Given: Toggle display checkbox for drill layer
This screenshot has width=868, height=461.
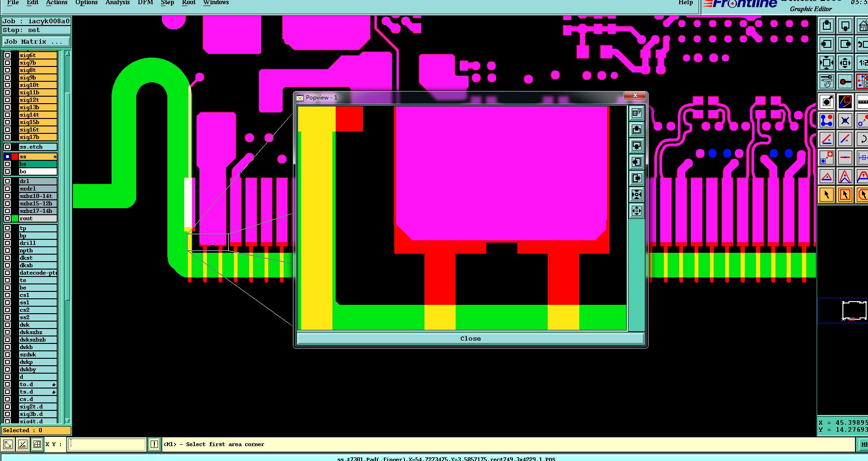Looking at the screenshot, I should pyautogui.click(x=7, y=243).
